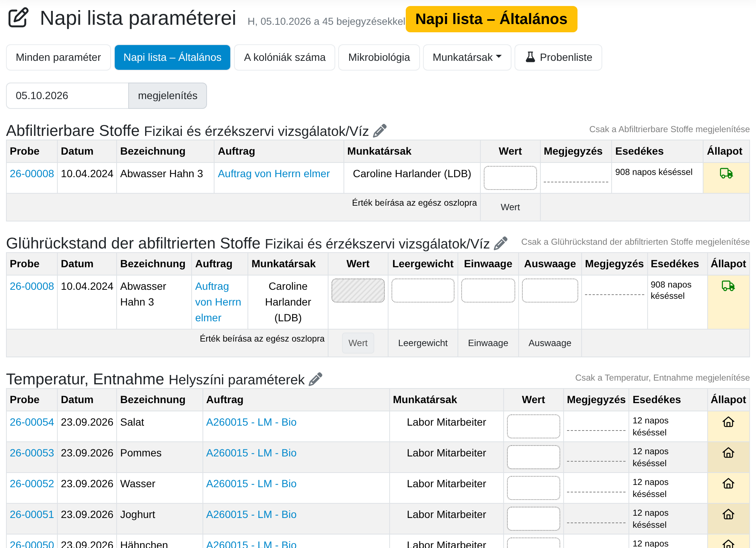756x548 pixels.
Task: Click Auswaage column-fill in Glührückstand footer
Action: point(550,343)
